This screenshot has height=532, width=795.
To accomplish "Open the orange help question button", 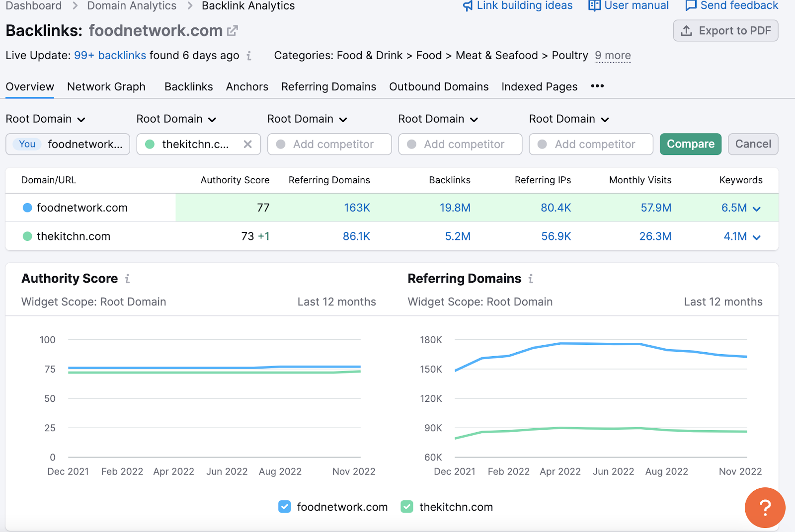I will click(765, 508).
